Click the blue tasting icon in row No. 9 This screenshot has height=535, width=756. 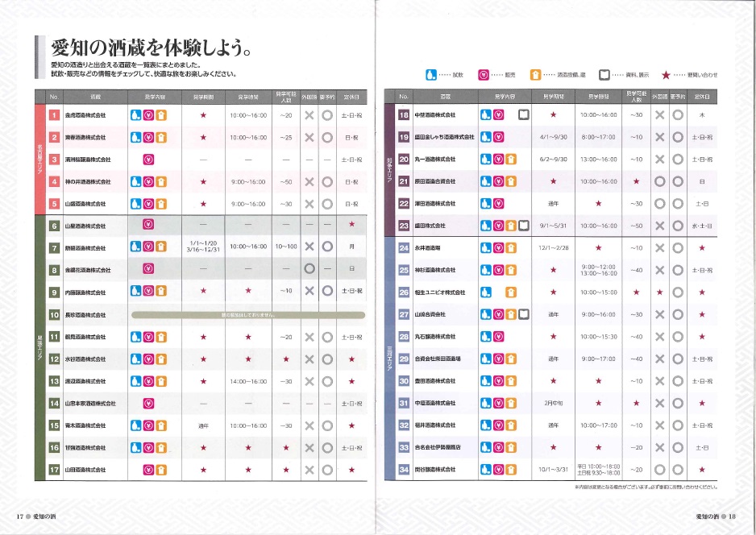click(x=136, y=291)
